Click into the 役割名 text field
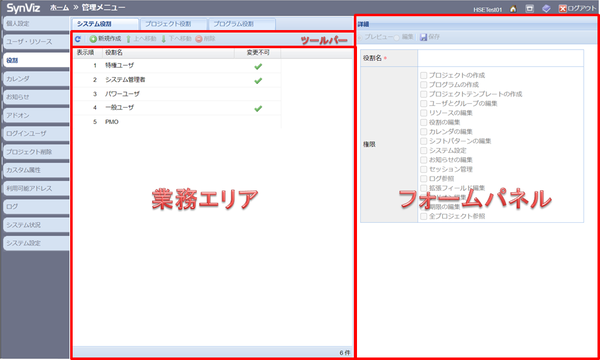 (501, 58)
